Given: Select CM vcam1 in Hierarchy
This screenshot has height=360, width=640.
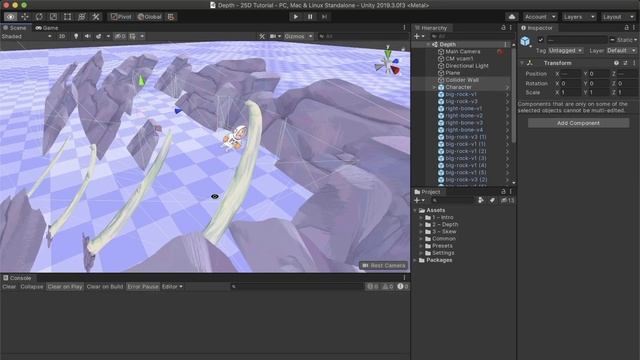Looking at the screenshot, I should click(x=459, y=58).
